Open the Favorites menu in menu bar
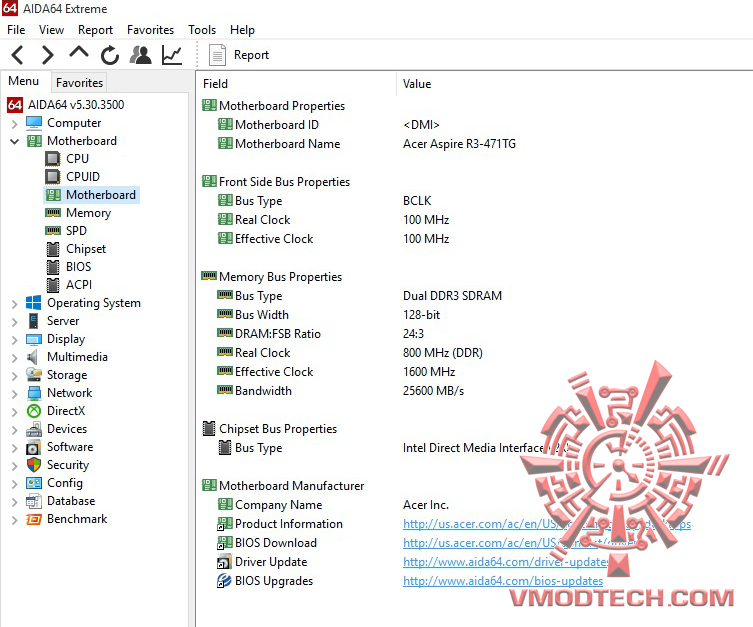The image size is (753, 627). (x=150, y=30)
